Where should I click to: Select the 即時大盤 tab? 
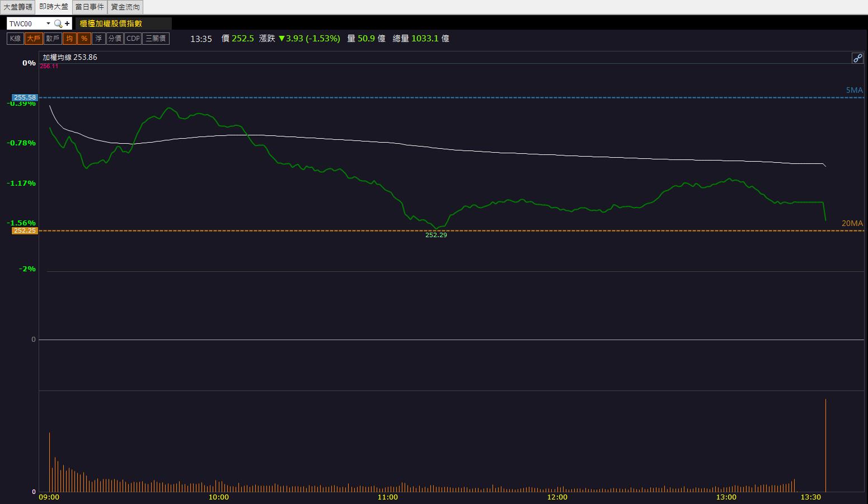54,7
